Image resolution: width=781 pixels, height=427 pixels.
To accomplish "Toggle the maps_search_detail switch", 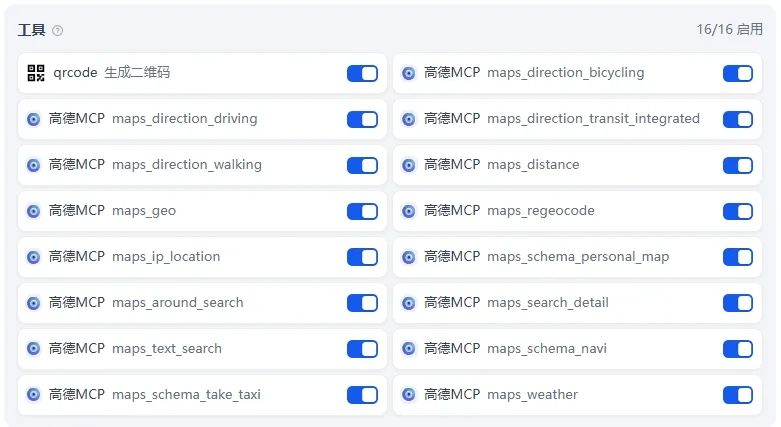I will tap(738, 303).
